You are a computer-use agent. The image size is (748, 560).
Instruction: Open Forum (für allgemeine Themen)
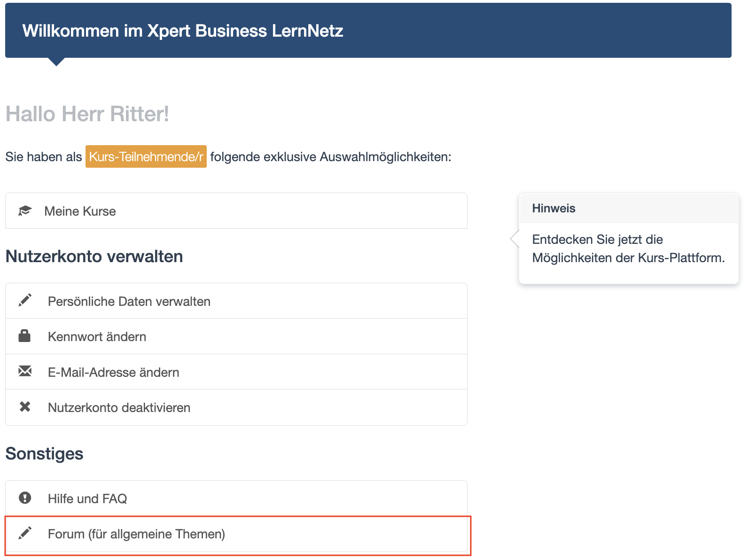(x=236, y=534)
